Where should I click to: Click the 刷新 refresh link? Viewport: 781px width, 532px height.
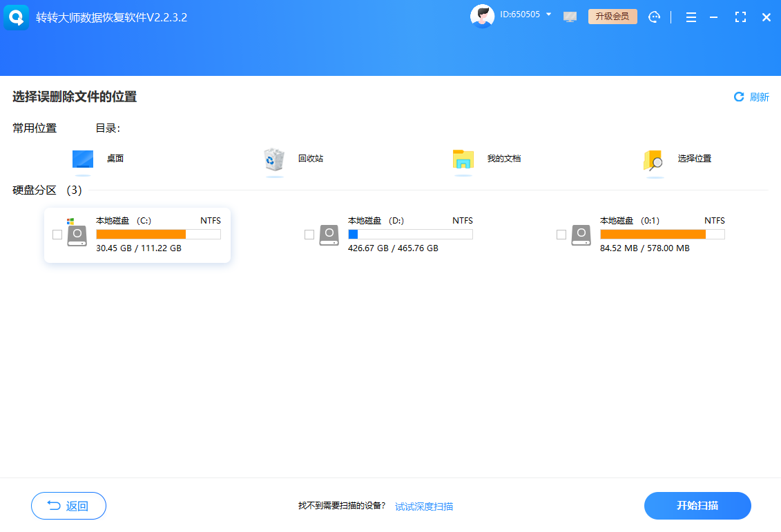click(760, 97)
